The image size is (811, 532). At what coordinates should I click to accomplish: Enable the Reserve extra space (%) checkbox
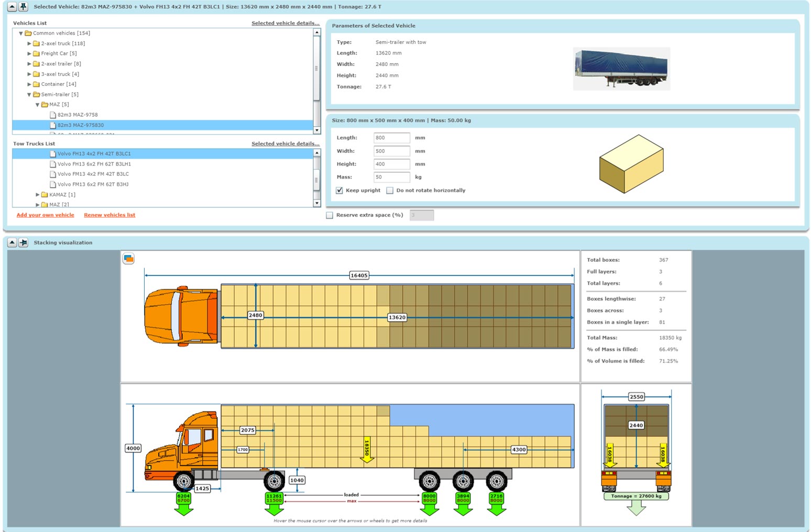[x=330, y=215]
